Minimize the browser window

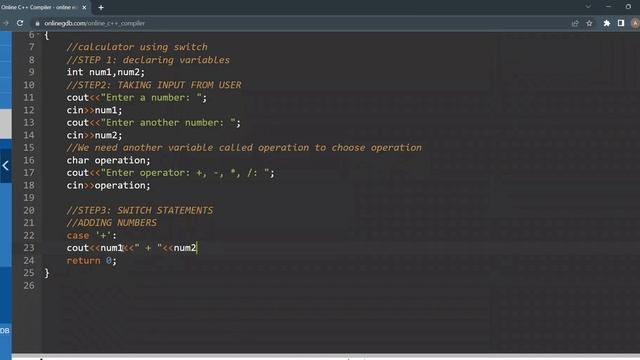pyautogui.click(x=609, y=7)
